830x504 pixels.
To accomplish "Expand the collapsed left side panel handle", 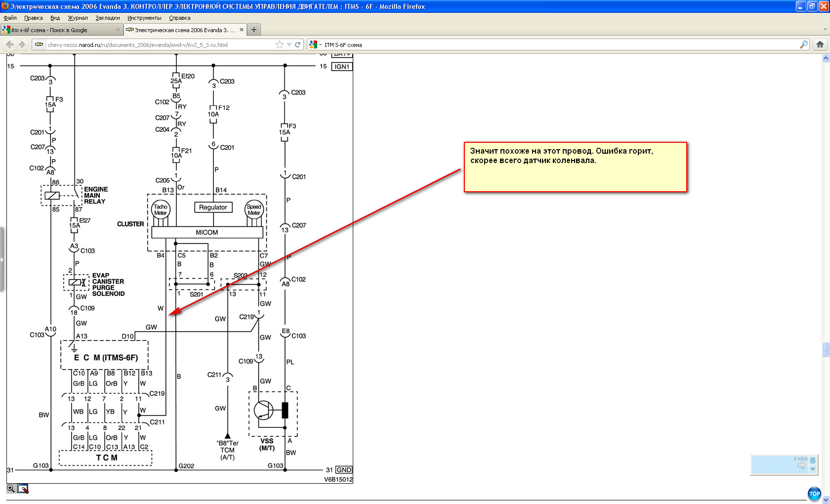I will [2, 259].
